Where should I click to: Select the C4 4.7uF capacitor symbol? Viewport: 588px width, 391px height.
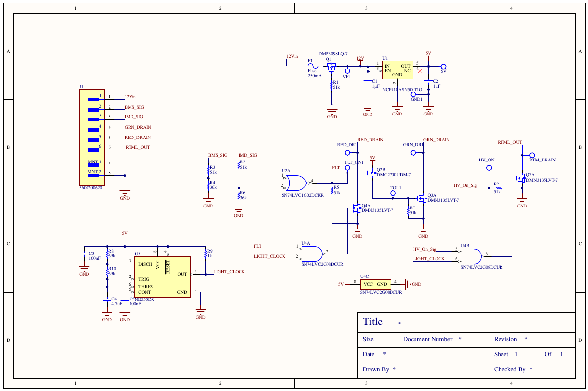107,299
